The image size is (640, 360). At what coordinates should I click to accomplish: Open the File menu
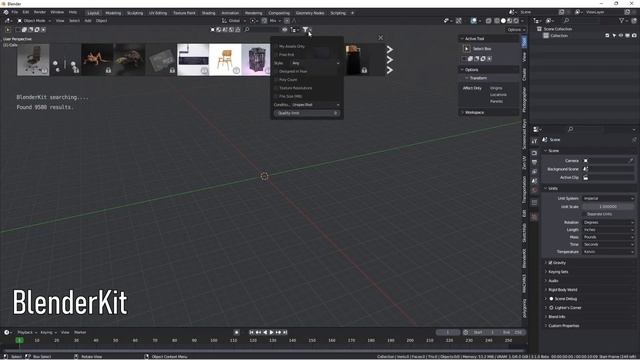[x=14, y=12]
